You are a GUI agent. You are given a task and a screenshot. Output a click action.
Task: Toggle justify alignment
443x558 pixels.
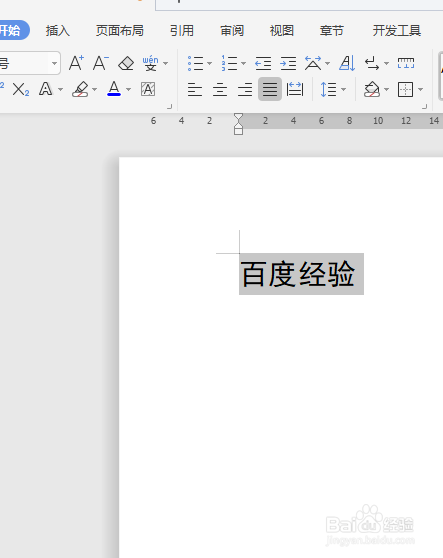pos(270,89)
